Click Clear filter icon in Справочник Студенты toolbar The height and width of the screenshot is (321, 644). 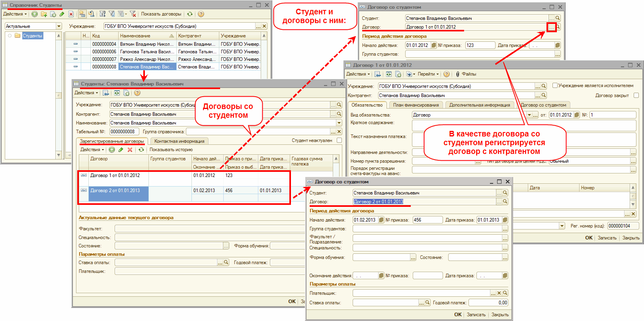(133, 14)
